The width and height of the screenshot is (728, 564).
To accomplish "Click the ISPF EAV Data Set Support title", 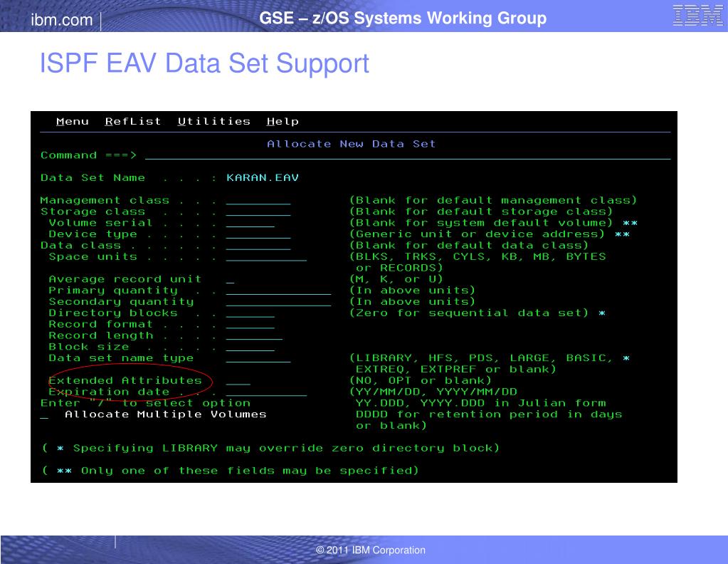I will [x=204, y=63].
